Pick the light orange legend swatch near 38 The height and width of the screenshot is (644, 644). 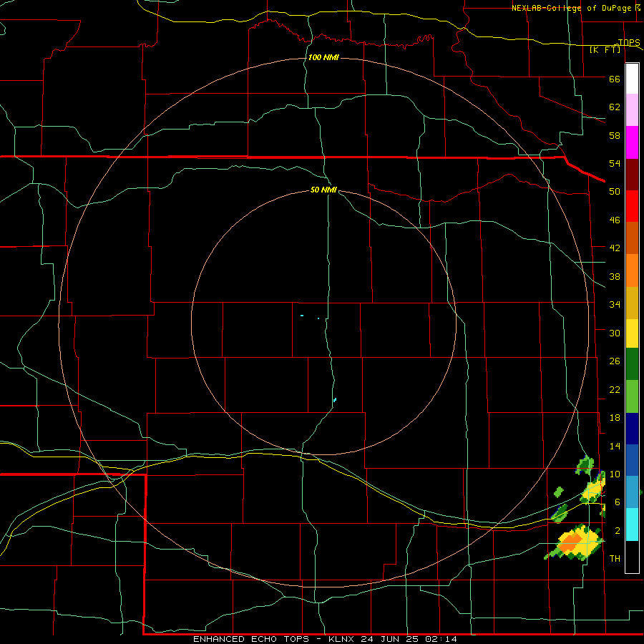(x=632, y=270)
